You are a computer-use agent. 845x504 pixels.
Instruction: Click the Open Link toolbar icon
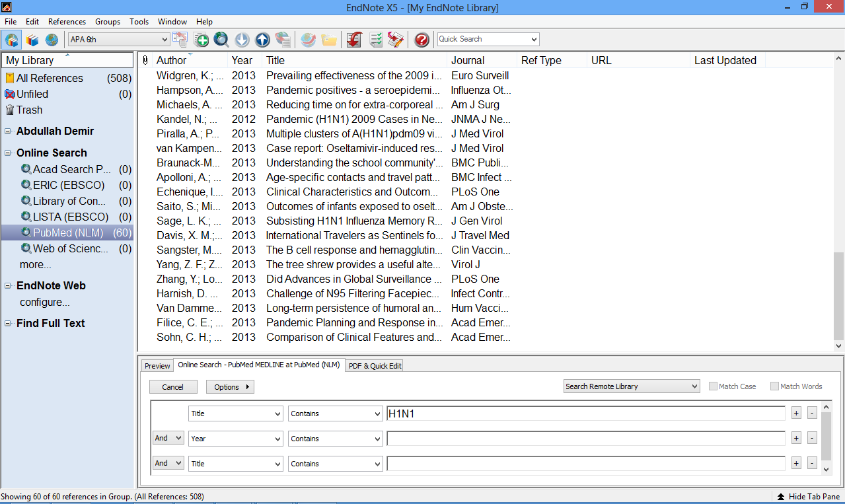308,40
